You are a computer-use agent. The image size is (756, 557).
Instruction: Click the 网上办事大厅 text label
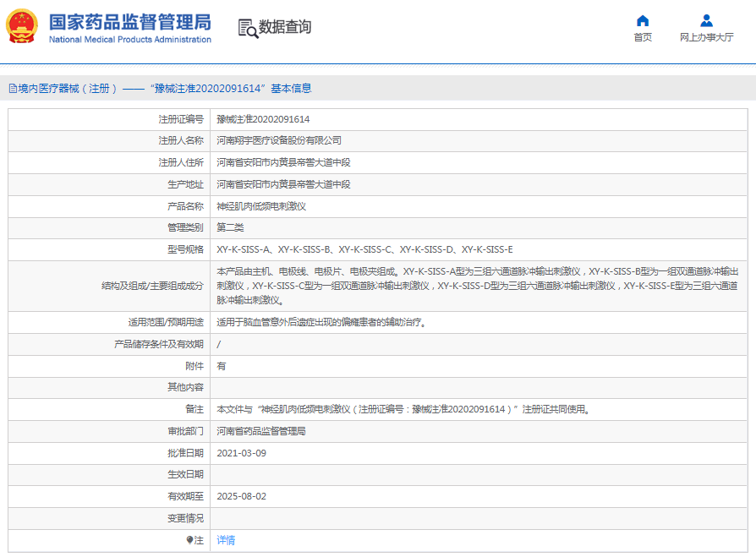pos(706,37)
